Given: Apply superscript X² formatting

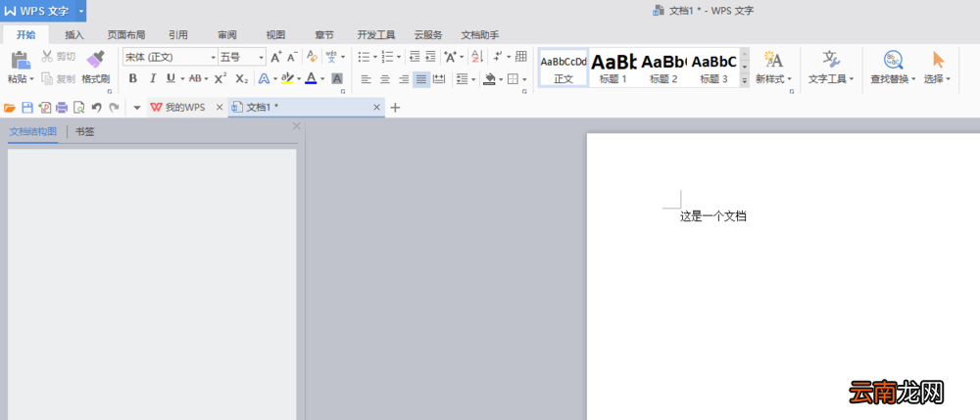Looking at the screenshot, I should tap(220, 78).
